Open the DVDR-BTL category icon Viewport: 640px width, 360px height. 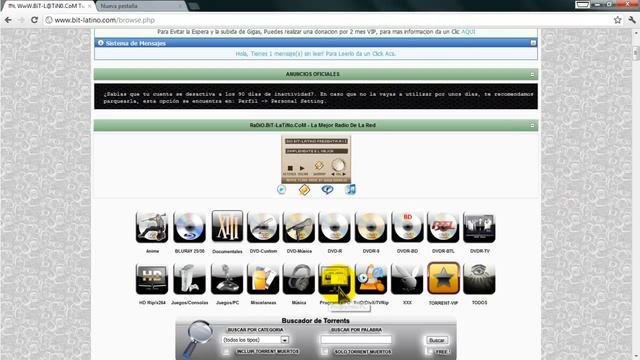tap(443, 227)
